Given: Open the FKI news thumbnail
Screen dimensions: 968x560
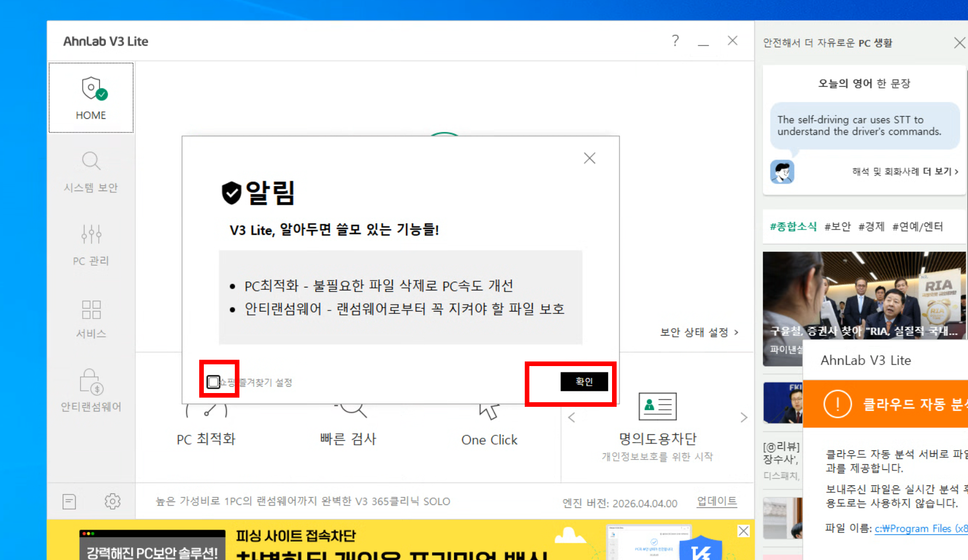Looking at the screenshot, I should tap(783, 403).
